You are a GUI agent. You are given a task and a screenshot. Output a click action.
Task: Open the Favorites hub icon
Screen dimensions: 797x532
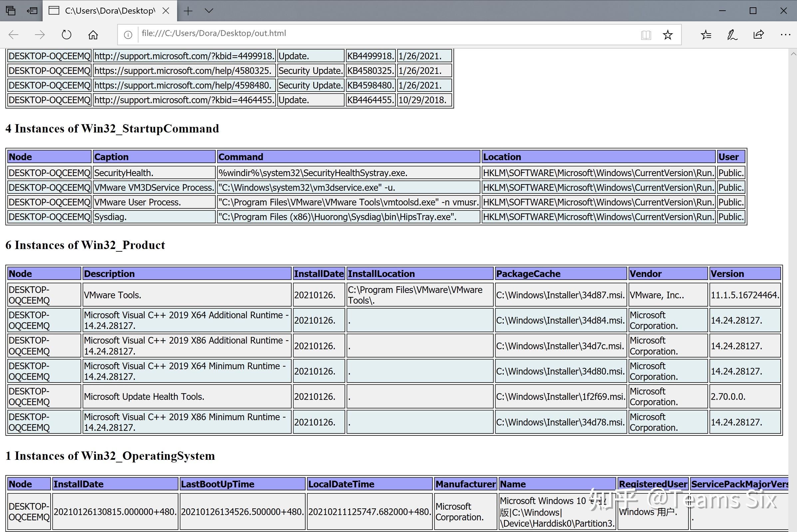tap(706, 35)
